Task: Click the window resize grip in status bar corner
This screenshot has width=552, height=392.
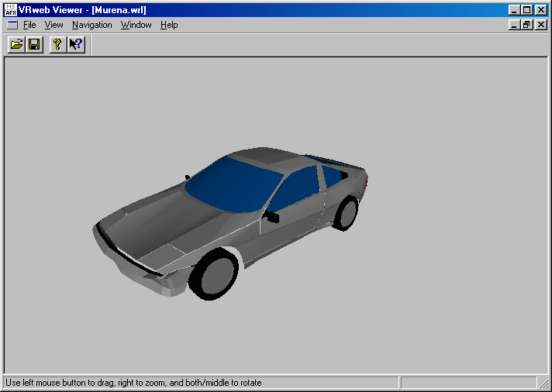Action: (x=544, y=383)
